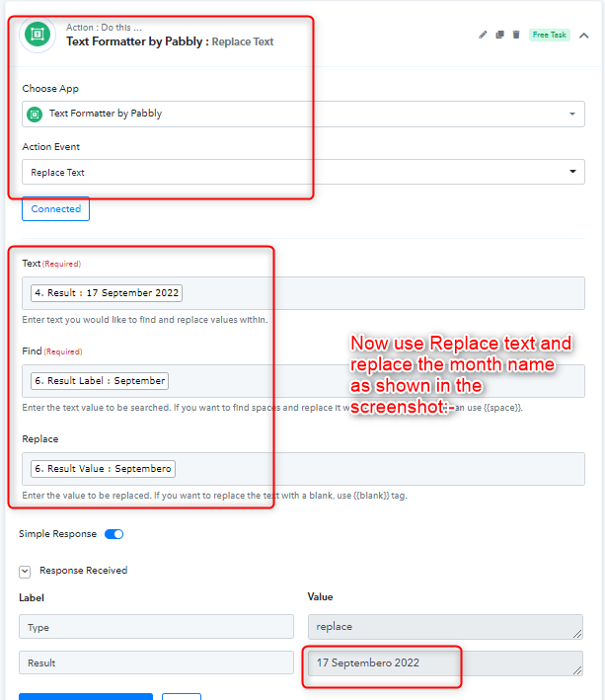Screen dimensions: 605x700
Task: Click the blue button below the Result row
Action: 86,696
